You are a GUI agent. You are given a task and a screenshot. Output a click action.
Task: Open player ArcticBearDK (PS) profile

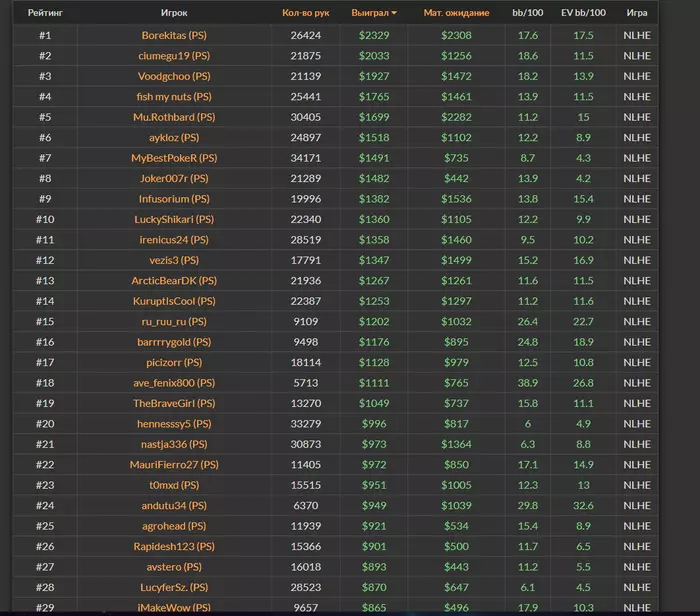click(174, 281)
